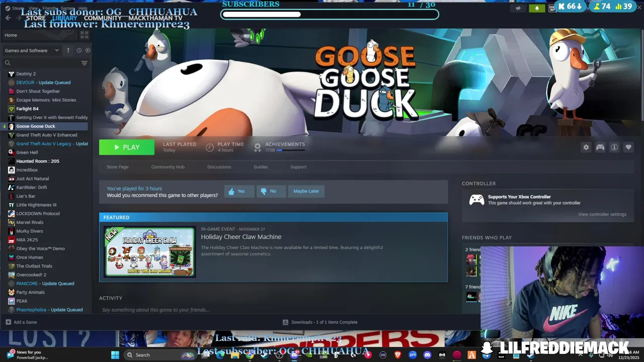Open Holiday Cheer Claw Machine event title
This screenshot has width=644, height=362.
coord(241,237)
